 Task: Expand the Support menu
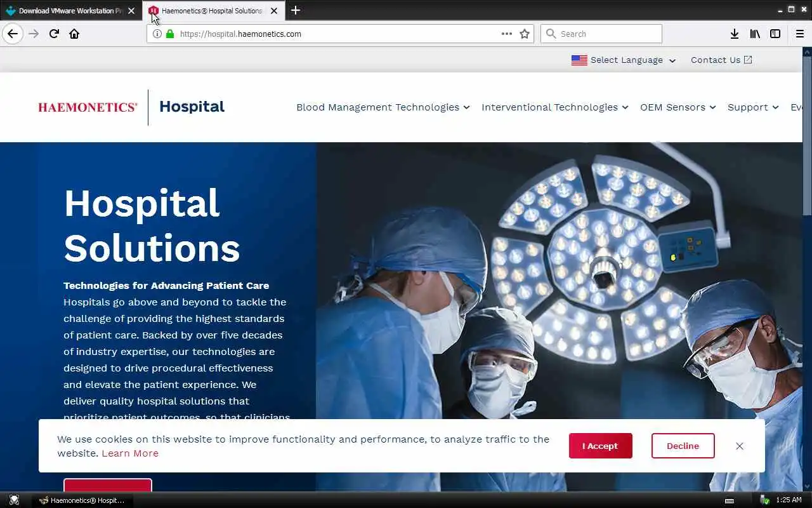click(x=753, y=107)
